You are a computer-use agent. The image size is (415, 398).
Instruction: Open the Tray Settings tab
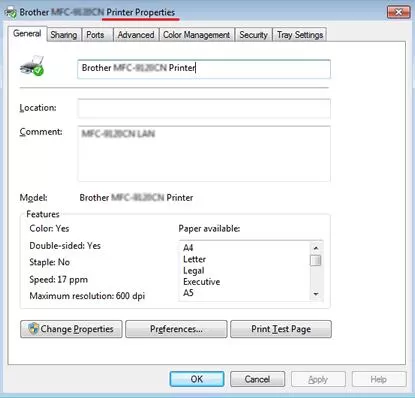pos(300,35)
